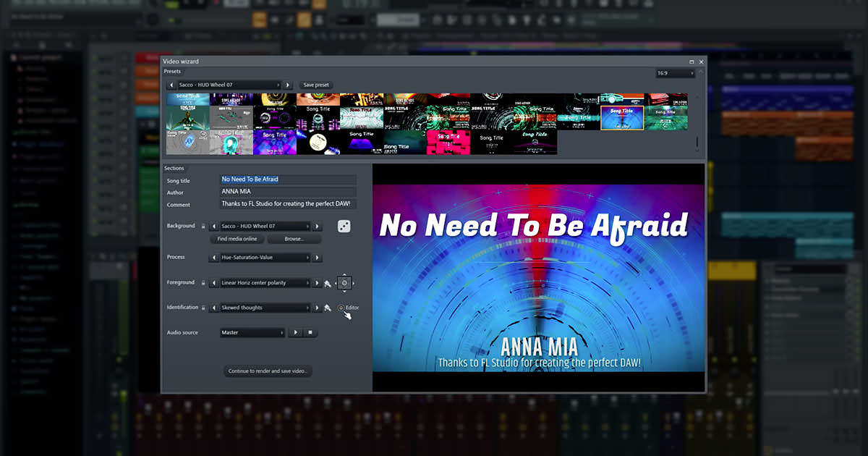The height and width of the screenshot is (456, 868).
Task: Toggle the Identification section lock
Action: (203, 308)
